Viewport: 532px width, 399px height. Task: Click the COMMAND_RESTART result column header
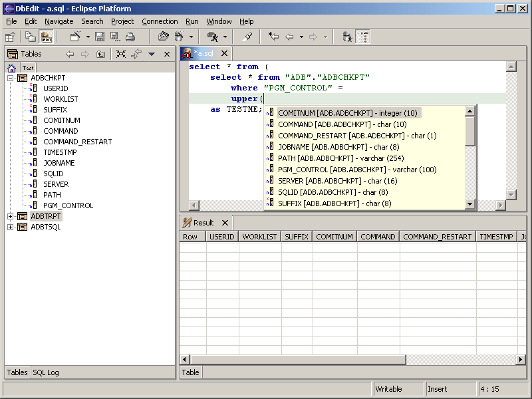click(x=437, y=236)
